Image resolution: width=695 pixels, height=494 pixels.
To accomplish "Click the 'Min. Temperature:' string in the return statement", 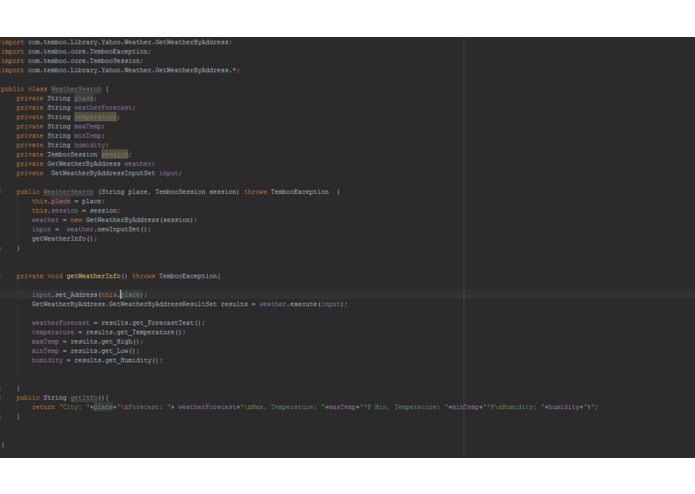I will click(410, 407).
